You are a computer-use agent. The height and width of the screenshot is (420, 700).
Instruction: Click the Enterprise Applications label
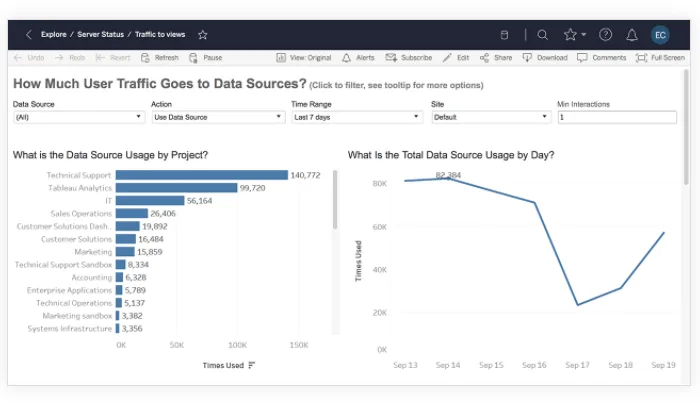pyautogui.click(x=69, y=290)
